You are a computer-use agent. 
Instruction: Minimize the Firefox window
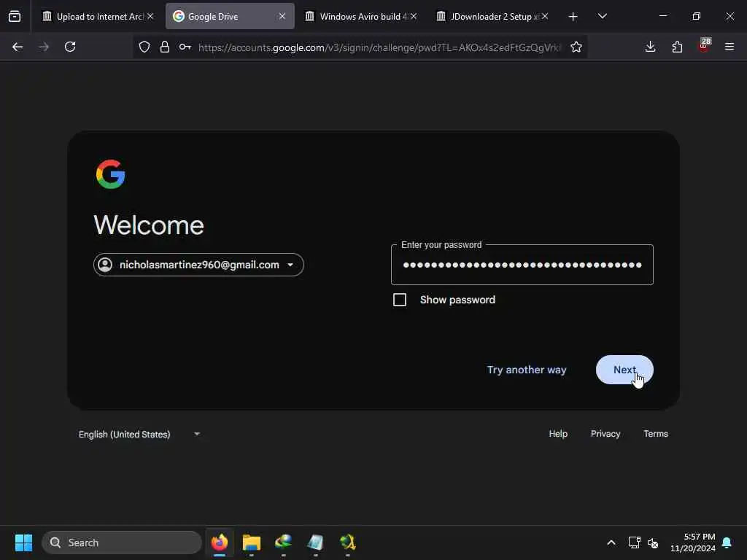point(662,16)
